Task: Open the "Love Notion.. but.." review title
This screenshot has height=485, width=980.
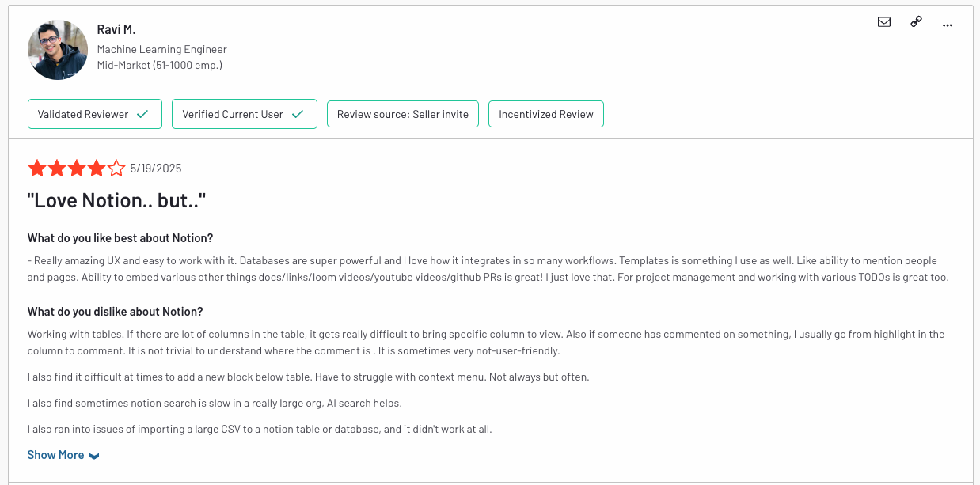Action: [x=116, y=201]
